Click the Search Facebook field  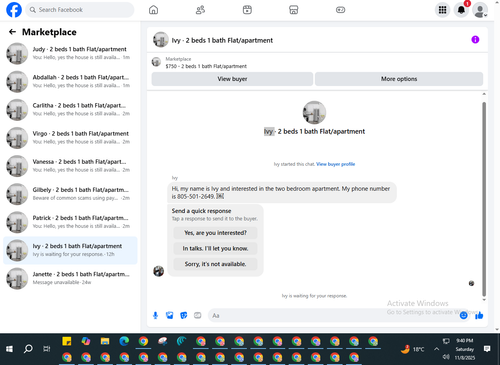(x=80, y=10)
